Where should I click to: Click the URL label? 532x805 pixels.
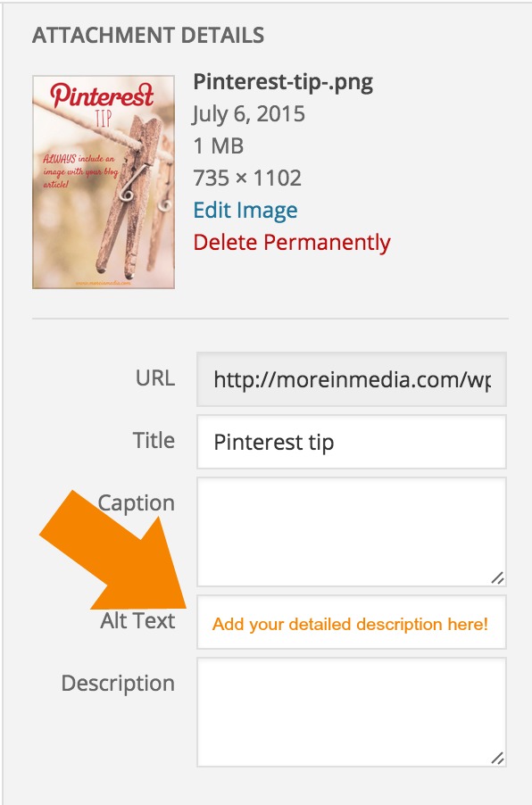pyautogui.click(x=155, y=378)
